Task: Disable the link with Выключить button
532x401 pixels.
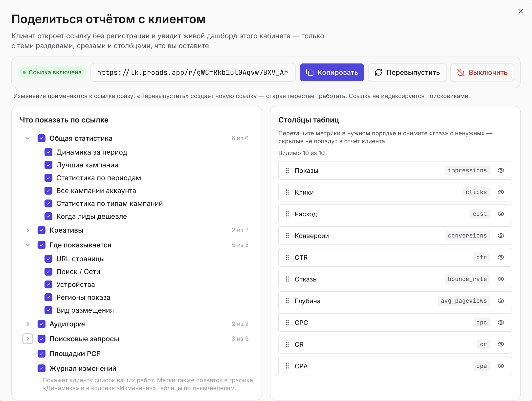Action: pos(482,72)
